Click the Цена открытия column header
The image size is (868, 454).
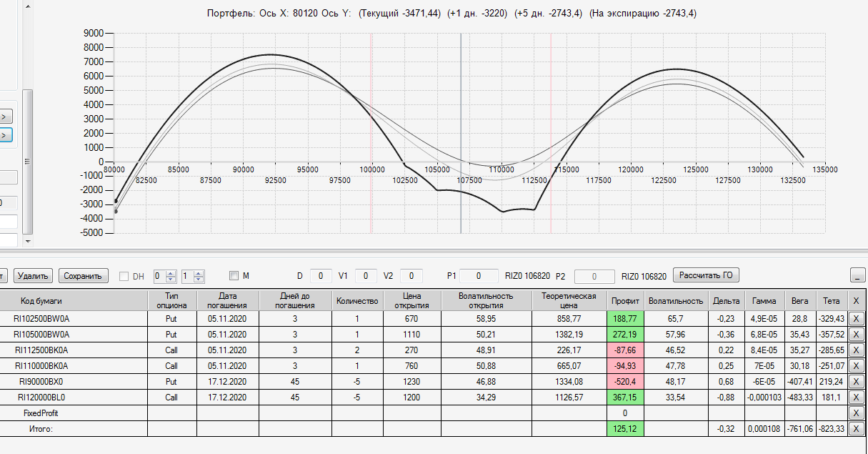pos(412,300)
